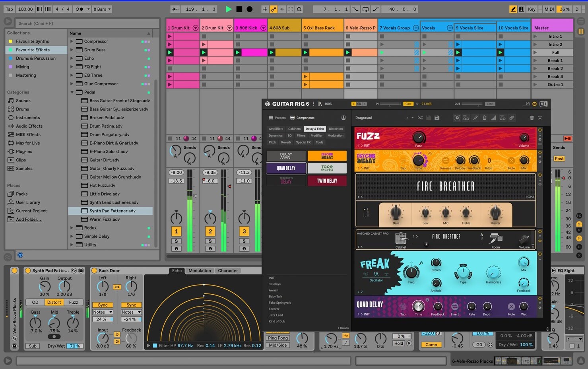Open the Guitar Rig three-dot menu
This screenshot has width=588, height=369.
coord(313,104)
